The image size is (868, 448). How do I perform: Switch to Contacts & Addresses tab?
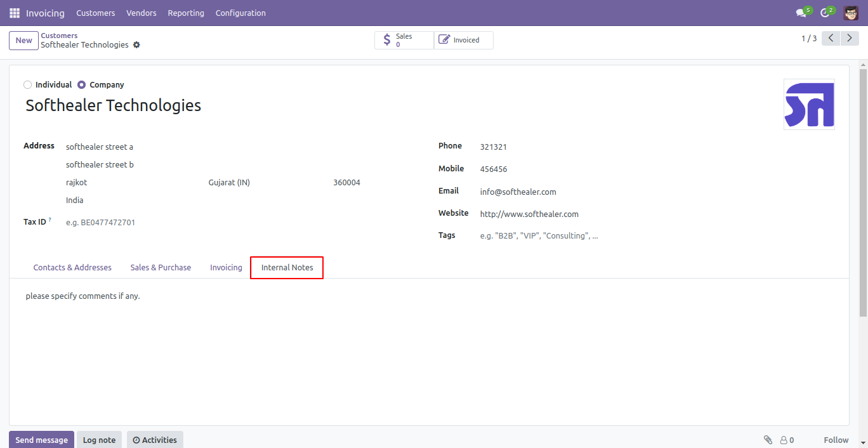(x=72, y=267)
